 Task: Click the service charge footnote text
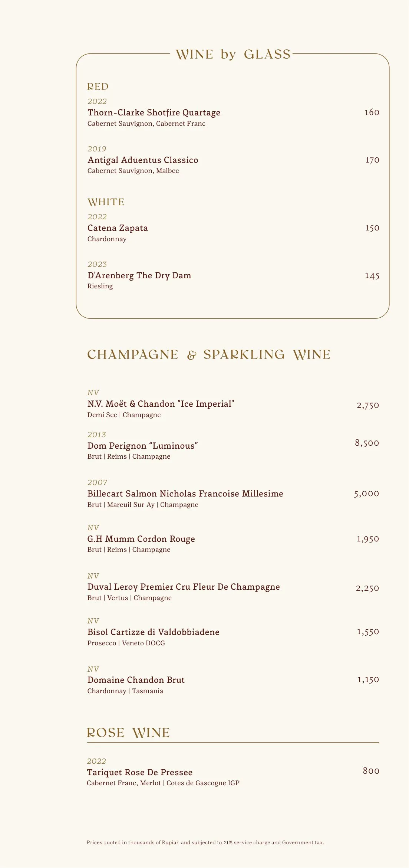click(x=205, y=842)
